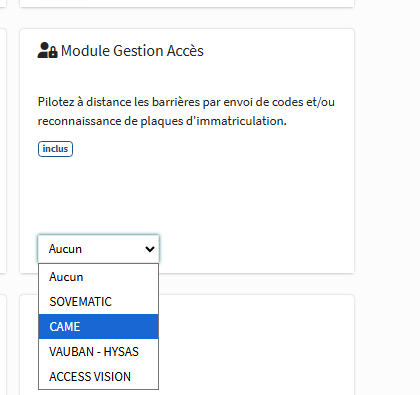Click the partial lower-left card
This screenshot has width=420, height=395.
pos(3,345)
